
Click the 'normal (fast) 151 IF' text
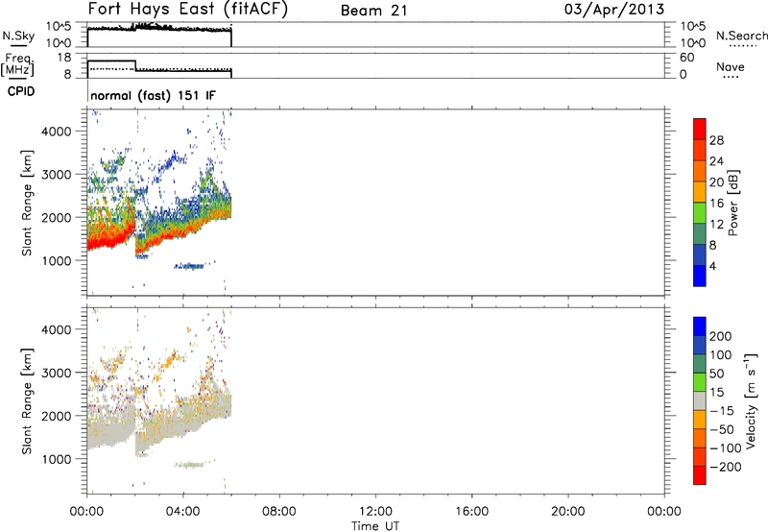pyautogui.click(x=153, y=95)
